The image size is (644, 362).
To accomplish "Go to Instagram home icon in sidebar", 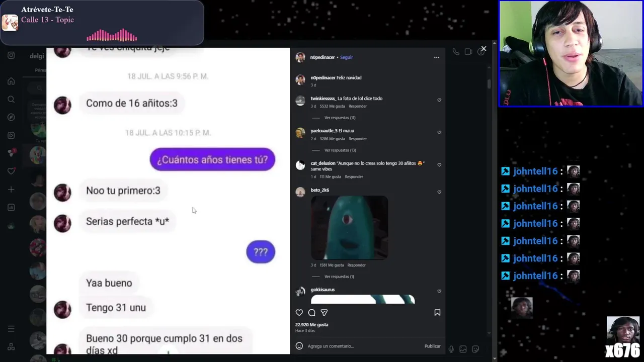I will [11, 81].
